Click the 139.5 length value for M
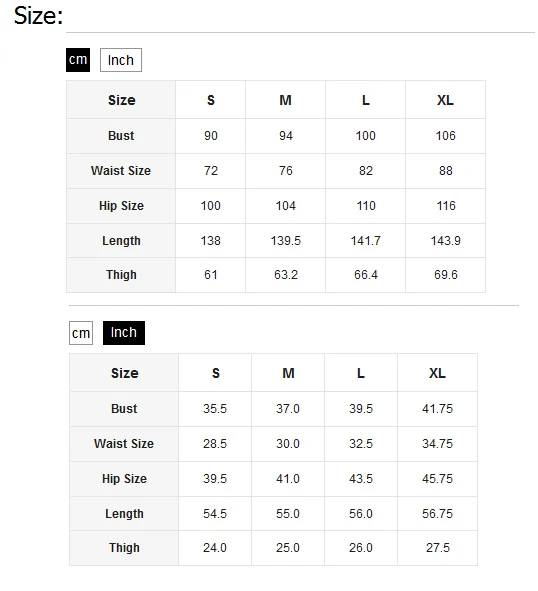 click(286, 241)
